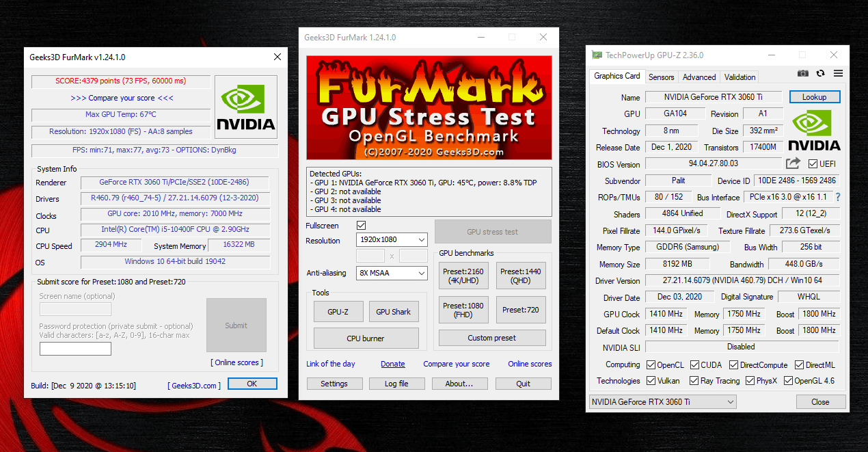Viewport: 868px width, 452px height.
Task: Click Device ID 10DE 2486 field
Action: 798,181
